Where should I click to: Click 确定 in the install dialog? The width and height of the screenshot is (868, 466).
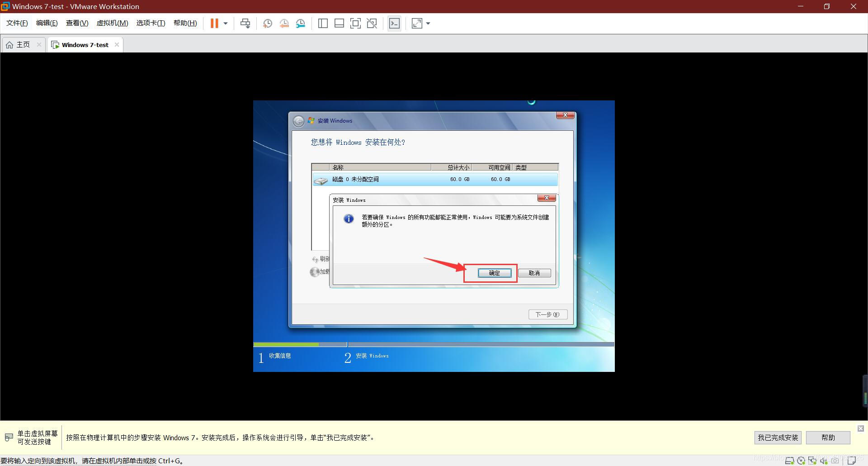pos(495,273)
